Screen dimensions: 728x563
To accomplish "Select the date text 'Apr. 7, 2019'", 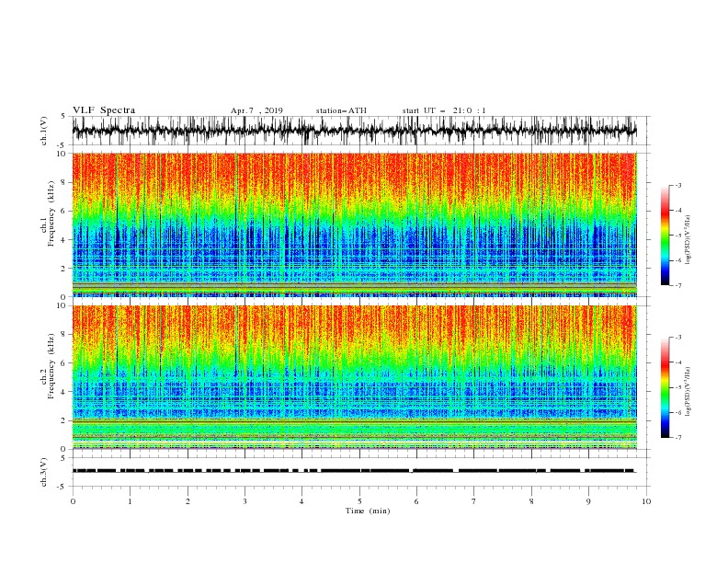I will (256, 110).
